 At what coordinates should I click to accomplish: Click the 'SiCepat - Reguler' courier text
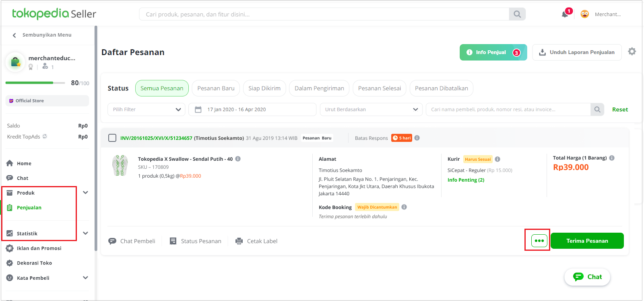[466, 170]
